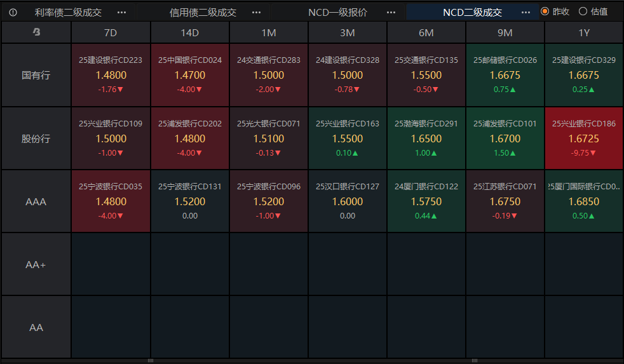Screen dimensions: 624x364
Task: Open the 25光大银行CD071 cell
Action: tap(269, 138)
